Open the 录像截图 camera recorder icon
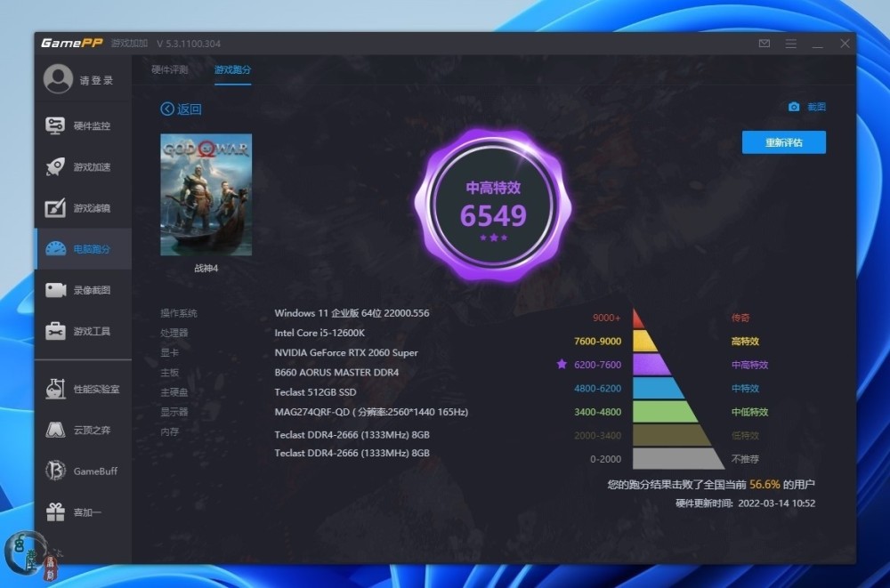Viewport: 890px width, 588px height. pos(55,290)
